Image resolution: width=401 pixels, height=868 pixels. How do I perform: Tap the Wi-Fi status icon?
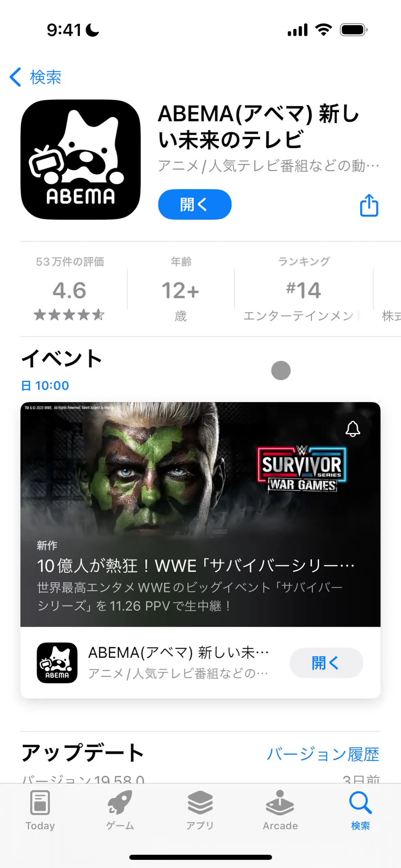pos(323,30)
